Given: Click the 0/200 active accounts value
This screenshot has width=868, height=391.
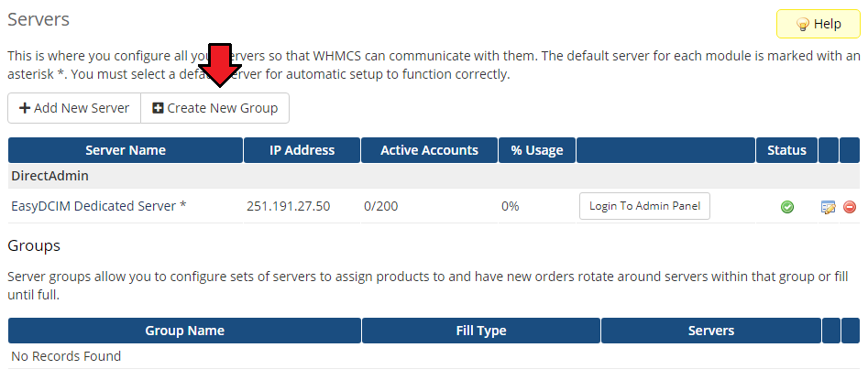Looking at the screenshot, I should (381, 206).
